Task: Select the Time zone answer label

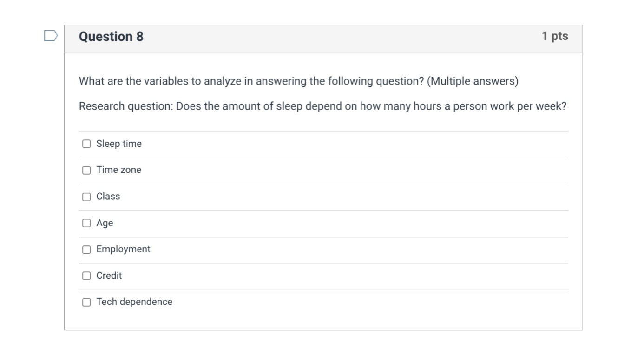Action: [x=118, y=171]
